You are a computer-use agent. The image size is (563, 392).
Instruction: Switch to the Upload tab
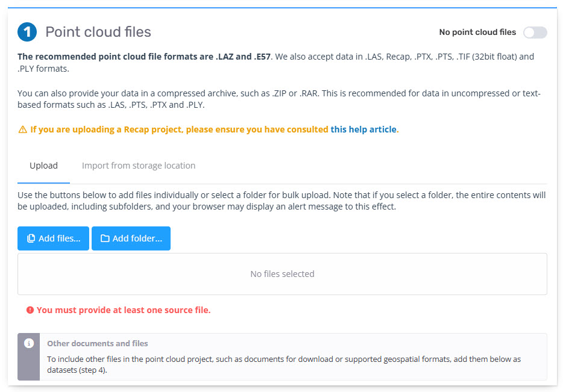click(43, 166)
